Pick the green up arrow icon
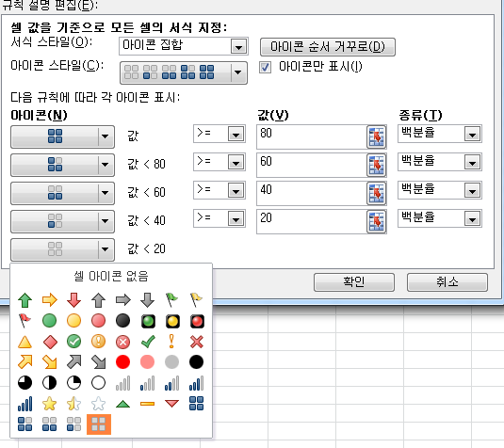 click(x=24, y=300)
